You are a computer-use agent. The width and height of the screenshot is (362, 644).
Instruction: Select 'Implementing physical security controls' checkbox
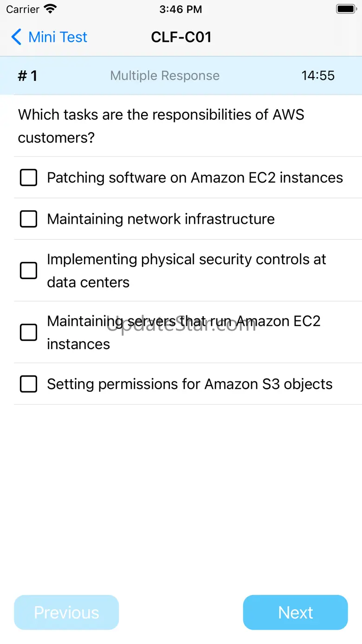pyautogui.click(x=28, y=270)
